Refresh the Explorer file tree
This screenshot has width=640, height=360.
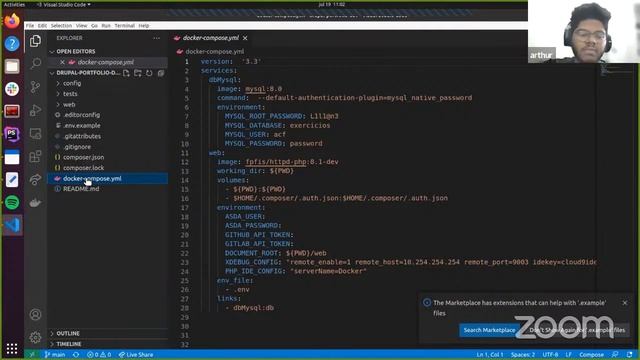point(149,73)
